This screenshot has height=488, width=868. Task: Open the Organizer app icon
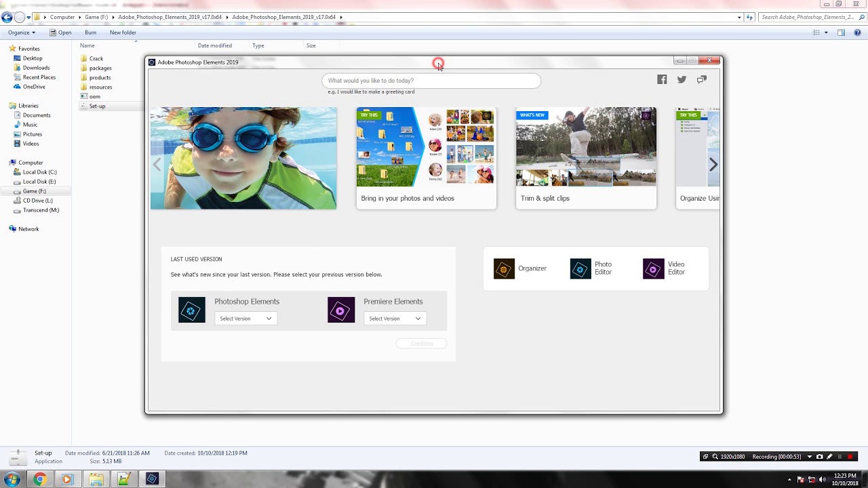(x=504, y=269)
